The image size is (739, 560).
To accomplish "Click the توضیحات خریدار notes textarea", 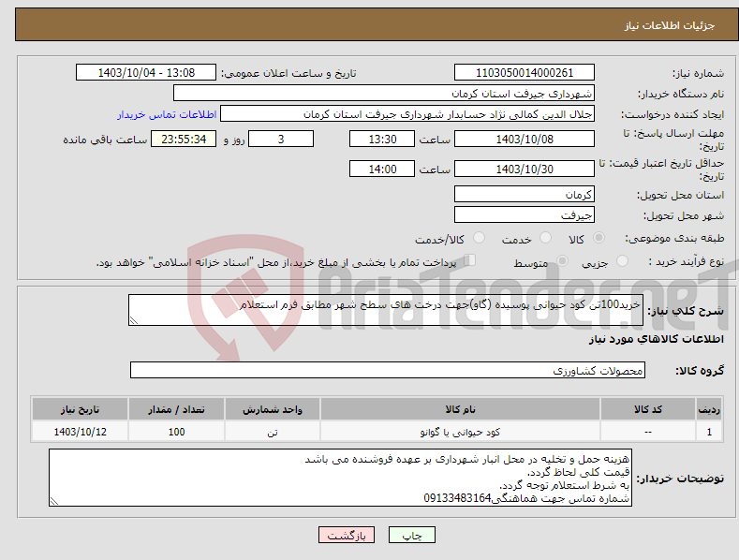I will [340, 478].
